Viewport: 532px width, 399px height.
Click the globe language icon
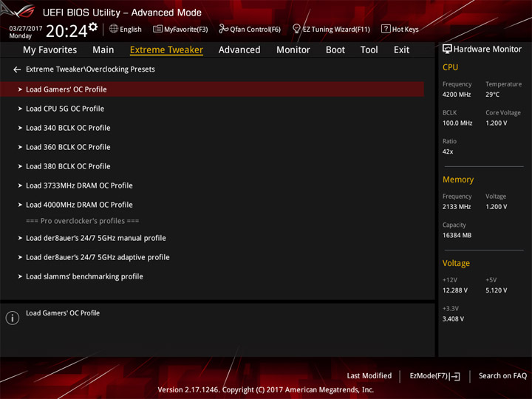pyautogui.click(x=114, y=29)
